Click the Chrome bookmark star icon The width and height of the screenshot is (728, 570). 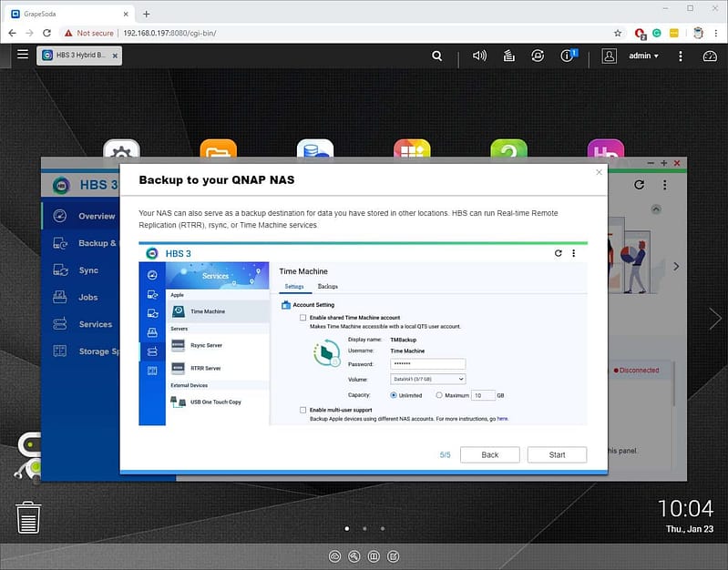[x=618, y=33]
